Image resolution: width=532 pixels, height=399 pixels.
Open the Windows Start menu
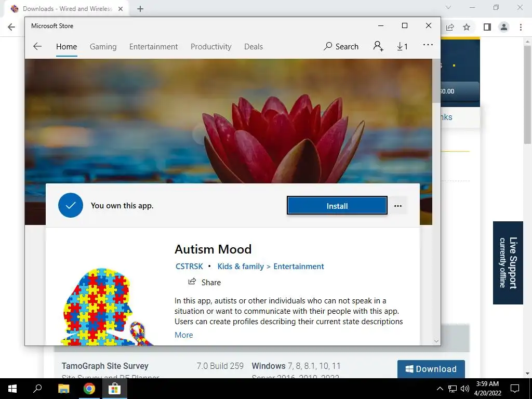[12, 389]
